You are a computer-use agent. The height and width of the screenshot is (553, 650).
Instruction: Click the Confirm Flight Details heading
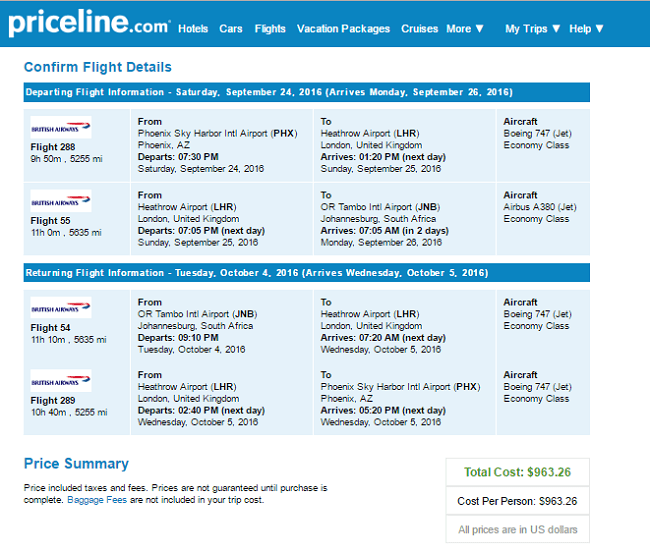pyautogui.click(x=98, y=67)
